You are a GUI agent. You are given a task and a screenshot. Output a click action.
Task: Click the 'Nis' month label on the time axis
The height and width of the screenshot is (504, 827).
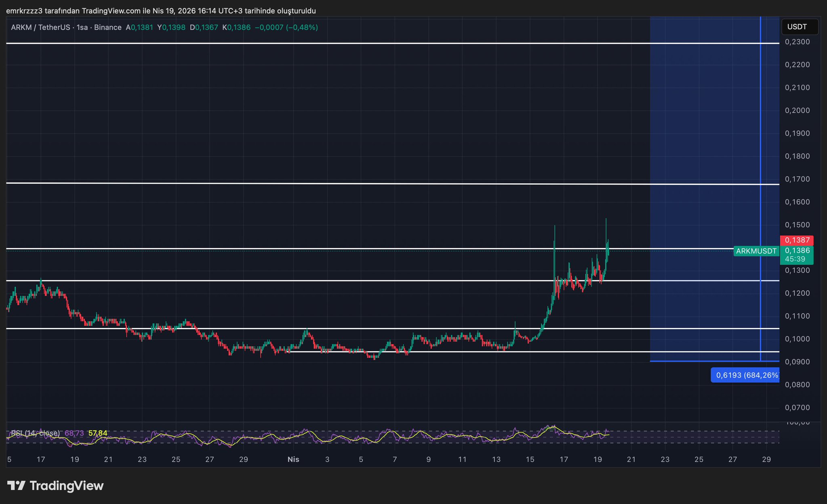pos(293,460)
